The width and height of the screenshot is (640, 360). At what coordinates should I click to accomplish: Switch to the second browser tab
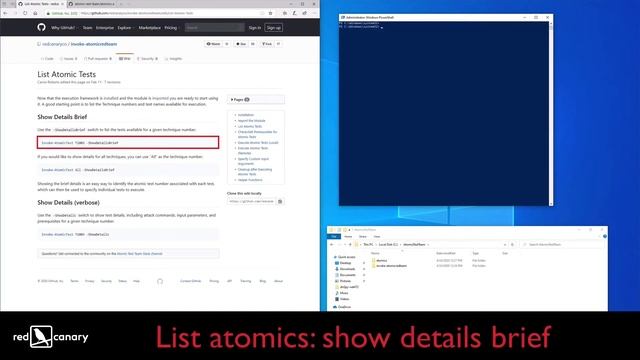[93, 4]
